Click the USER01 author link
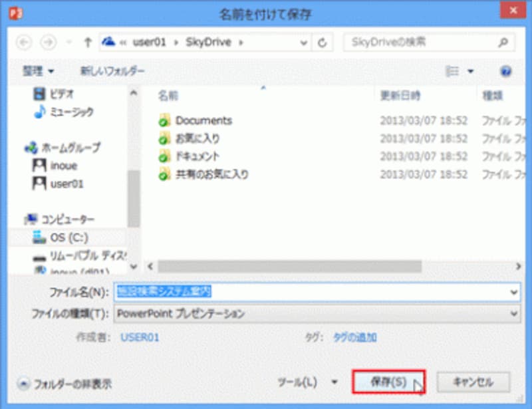The height and width of the screenshot is (409, 532). tap(140, 337)
